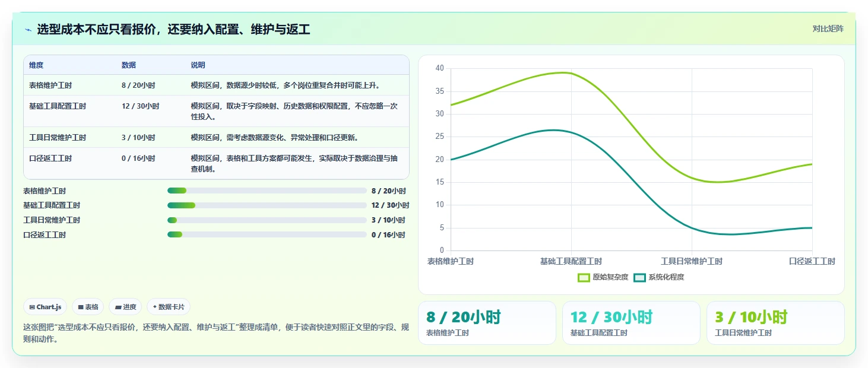Image resolution: width=868 pixels, height=368 pixels.
Task: Click the 对比矩阵 label in the header
Action: pos(828,28)
